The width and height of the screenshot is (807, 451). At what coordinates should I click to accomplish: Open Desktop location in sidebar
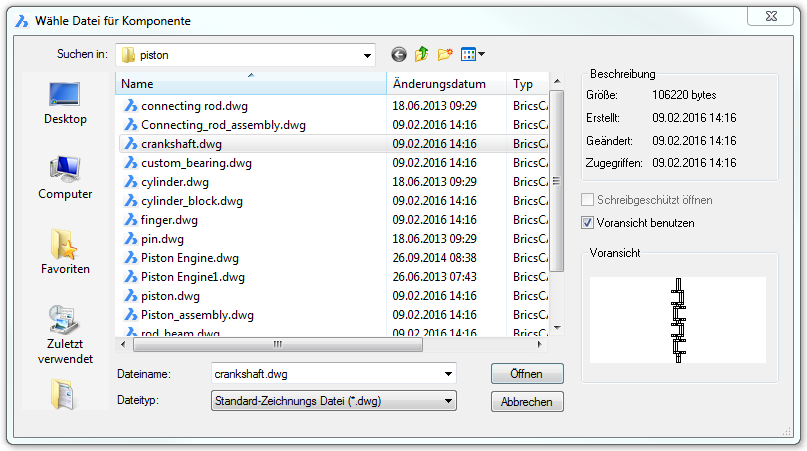tap(65, 104)
